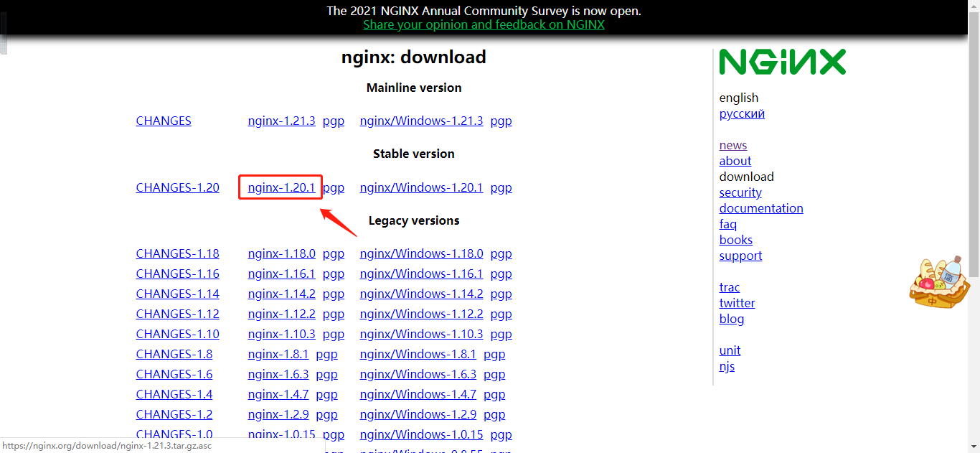Viewport: 980px width, 453px height.
Task: Open pgp link beside nginx/Windows-1.14.2
Action: point(501,294)
